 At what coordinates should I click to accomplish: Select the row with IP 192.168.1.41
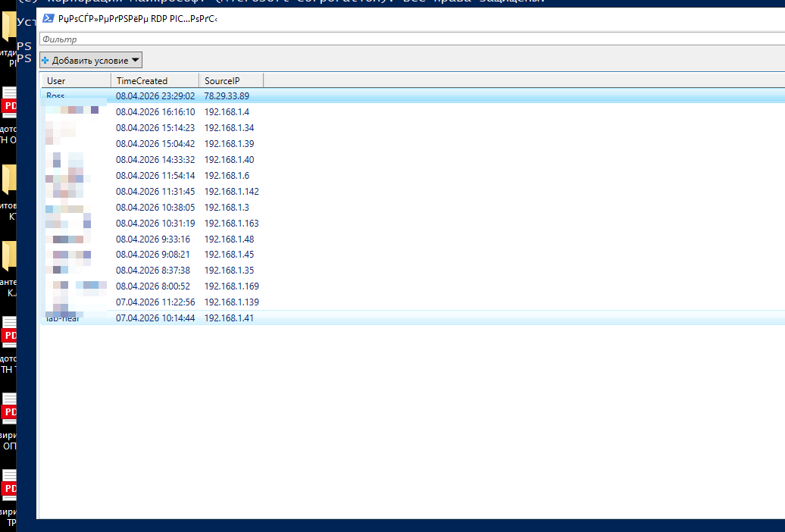click(x=229, y=318)
